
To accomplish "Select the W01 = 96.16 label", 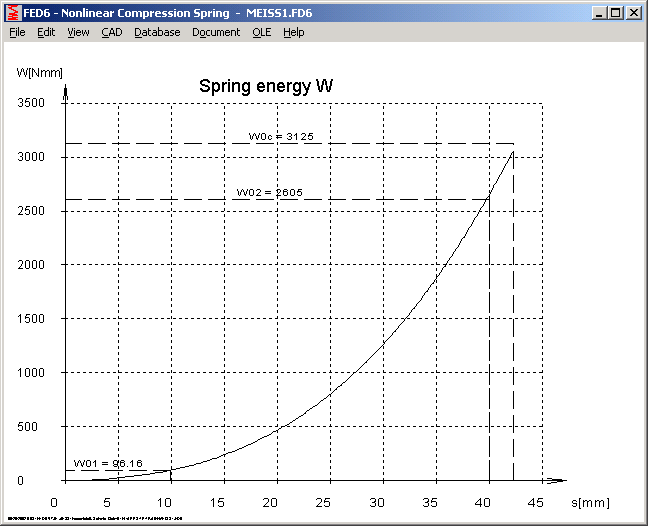I will 107,463.
